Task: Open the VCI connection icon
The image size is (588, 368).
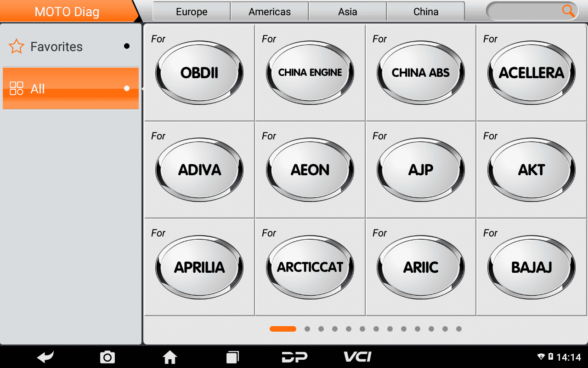Action: 357,356
